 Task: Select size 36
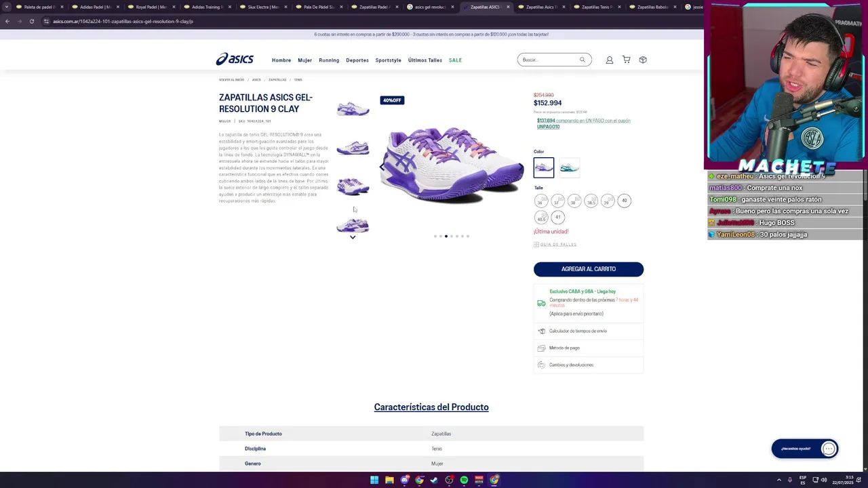(540, 201)
